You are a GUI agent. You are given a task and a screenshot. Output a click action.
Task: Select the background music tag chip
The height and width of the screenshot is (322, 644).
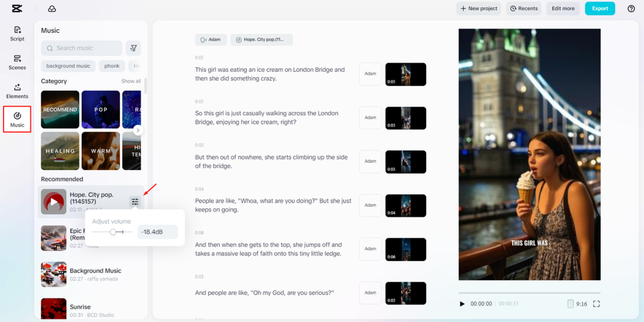(68, 66)
